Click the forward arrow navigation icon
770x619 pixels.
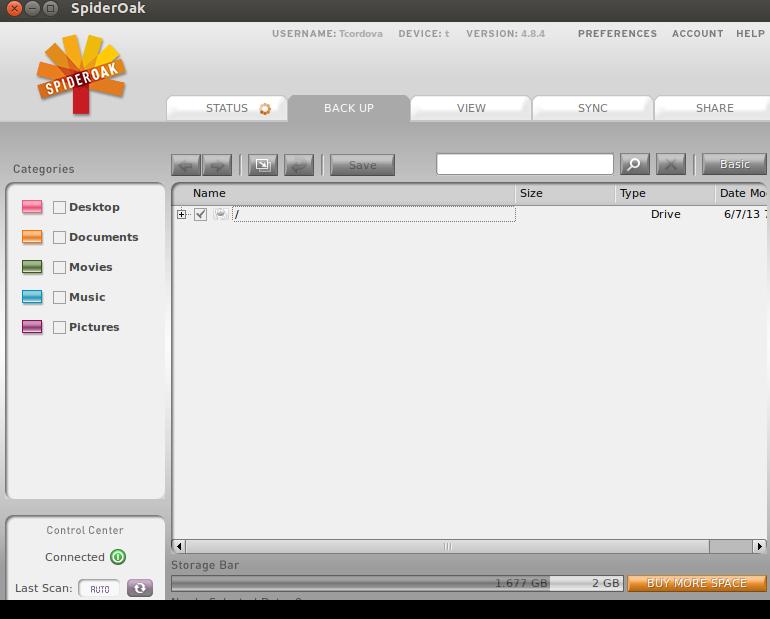tap(217, 165)
